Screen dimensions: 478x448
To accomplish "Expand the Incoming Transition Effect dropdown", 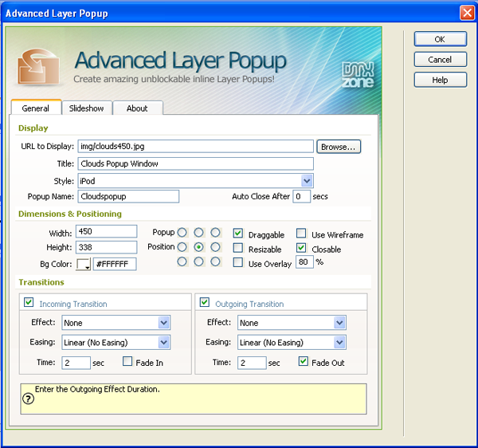I will point(164,323).
